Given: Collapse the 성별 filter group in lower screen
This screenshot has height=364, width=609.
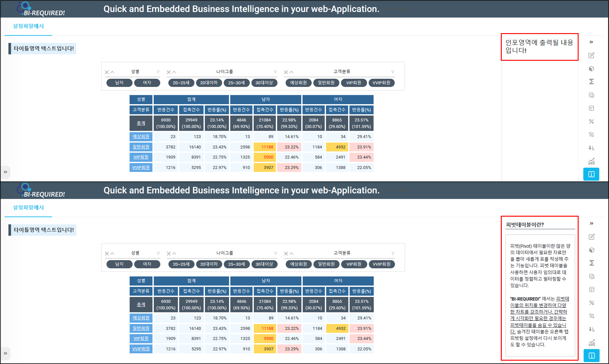Looking at the screenshot, I should coord(112,254).
